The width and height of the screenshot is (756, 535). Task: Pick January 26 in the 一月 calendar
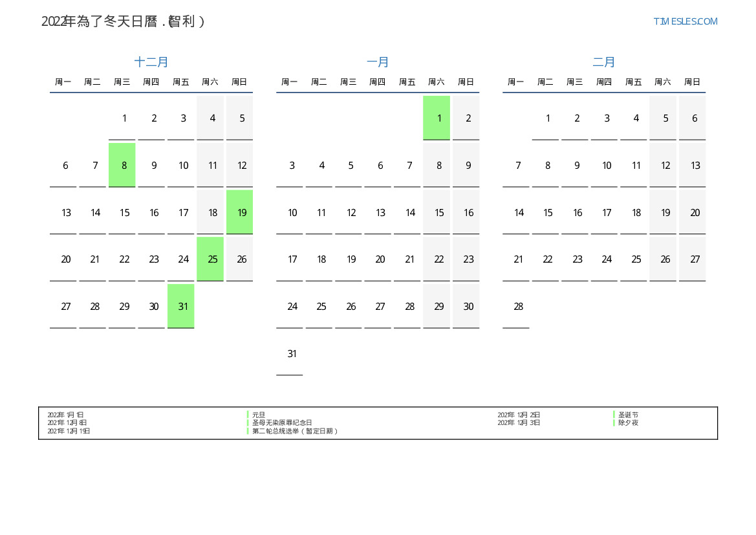(x=349, y=307)
